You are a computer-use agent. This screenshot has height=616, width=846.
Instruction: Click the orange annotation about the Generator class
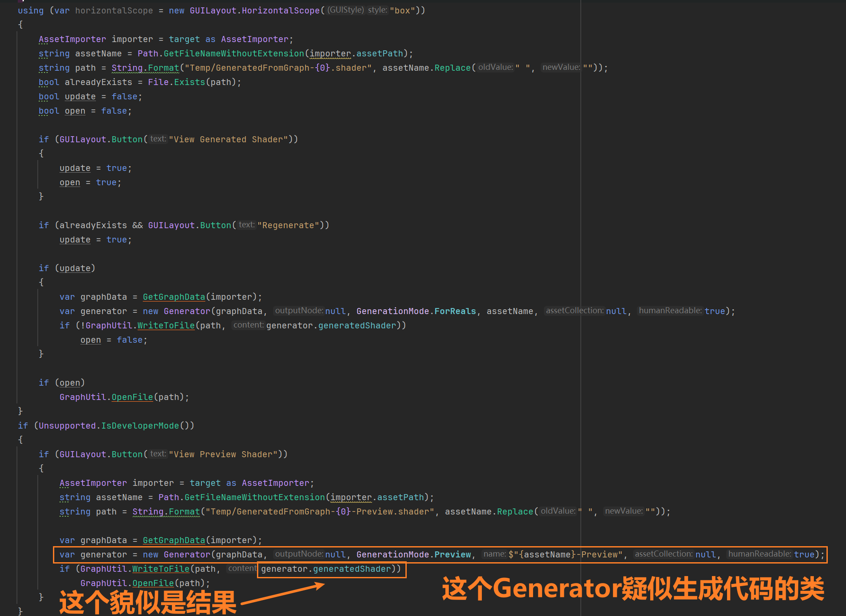[x=633, y=589]
